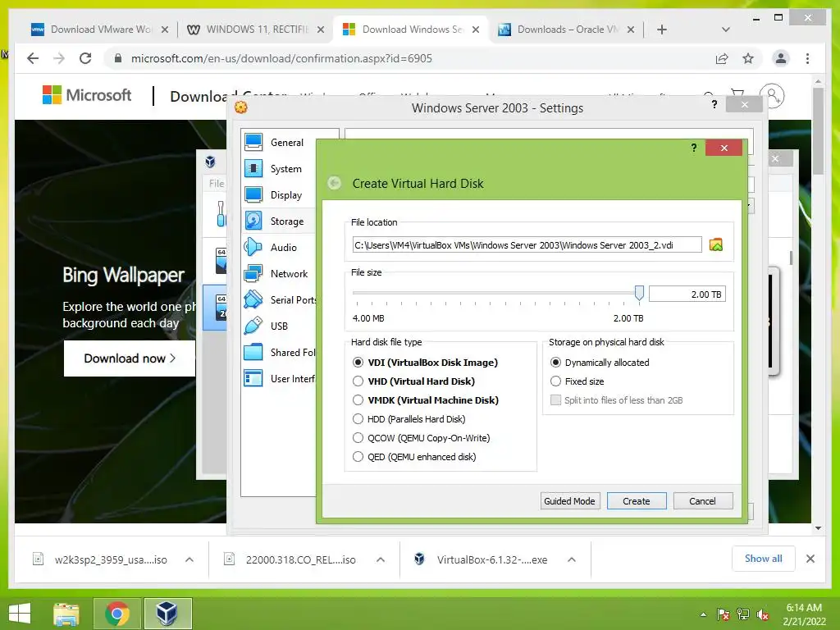The height and width of the screenshot is (630, 840).
Task: Click the browse folder icon for file location
Action: [x=715, y=244]
